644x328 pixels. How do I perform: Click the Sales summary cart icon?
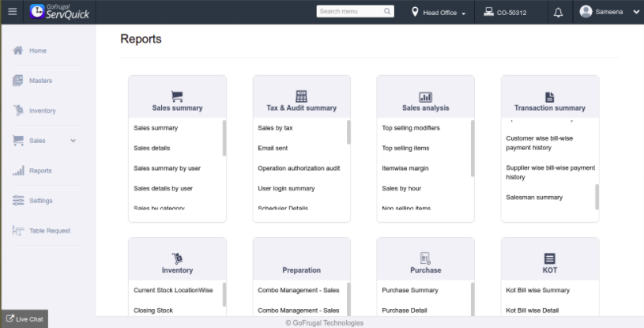click(x=177, y=96)
